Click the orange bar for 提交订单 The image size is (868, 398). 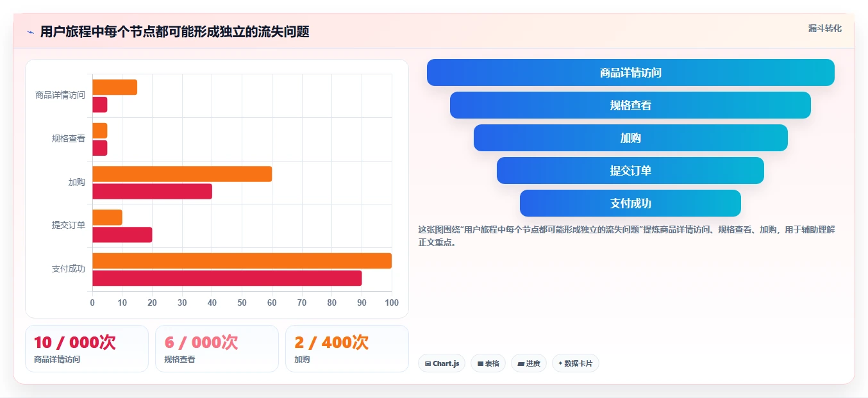107,217
